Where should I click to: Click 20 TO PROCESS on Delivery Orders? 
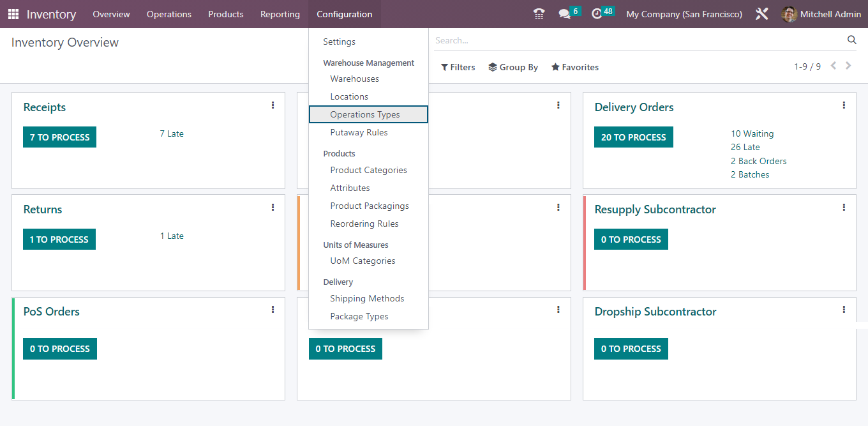[633, 137]
